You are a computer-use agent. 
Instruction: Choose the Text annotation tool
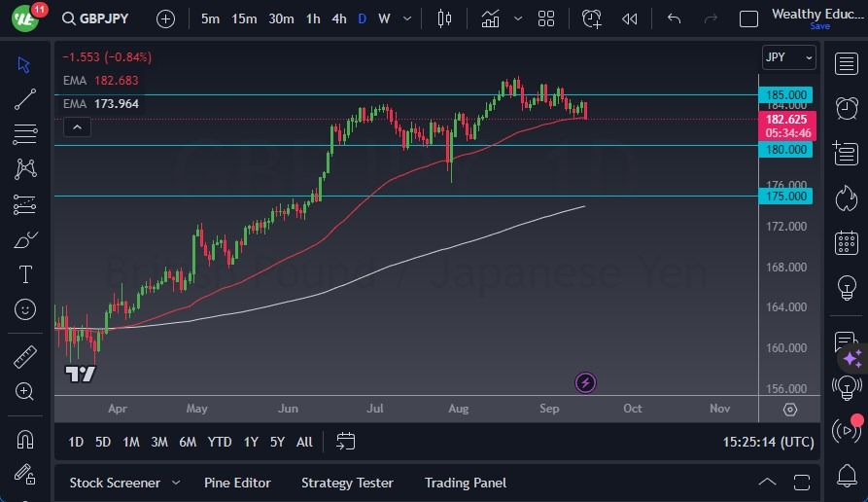pos(25,274)
